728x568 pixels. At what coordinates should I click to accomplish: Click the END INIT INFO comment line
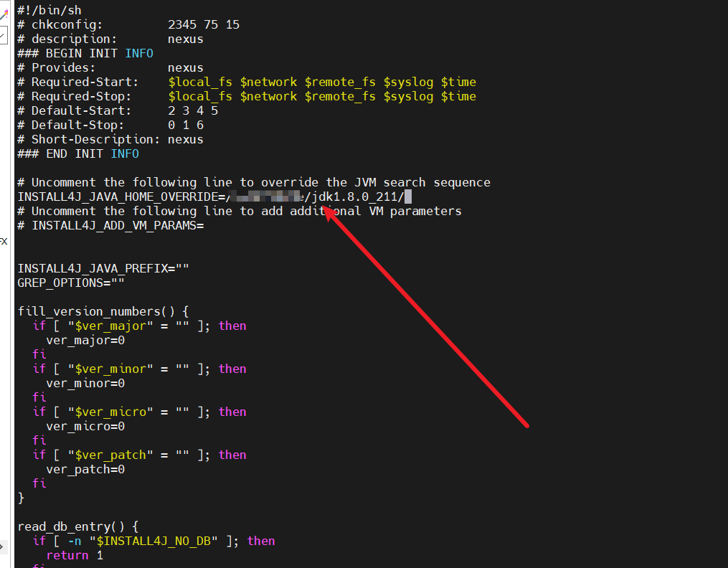click(78, 153)
